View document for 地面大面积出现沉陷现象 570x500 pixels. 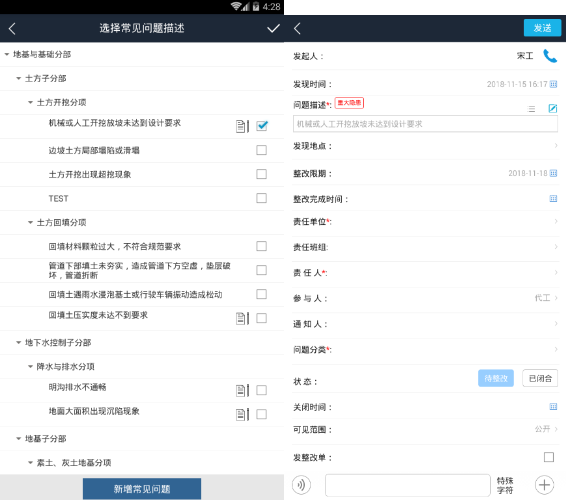pos(242,415)
